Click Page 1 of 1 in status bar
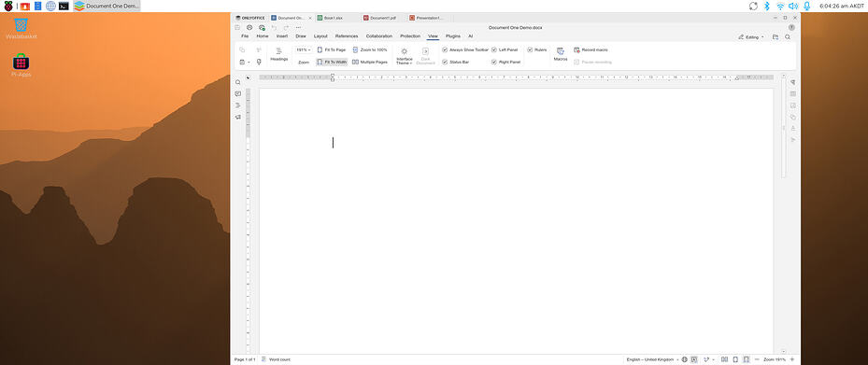This screenshot has height=365, width=868. coord(245,359)
